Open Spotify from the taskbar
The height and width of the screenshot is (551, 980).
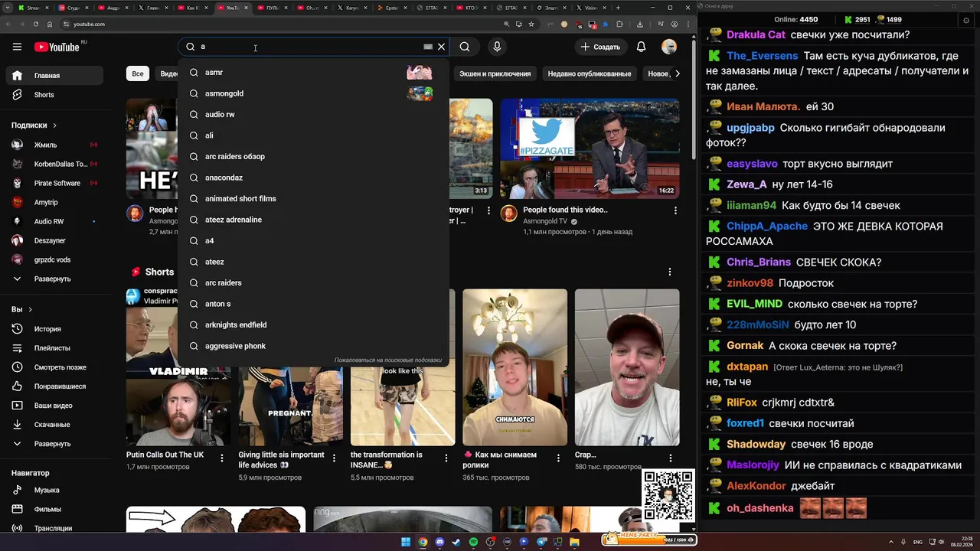click(473, 542)
